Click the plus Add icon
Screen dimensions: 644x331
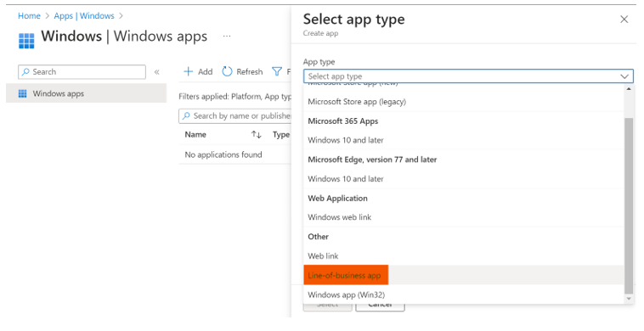188,72
